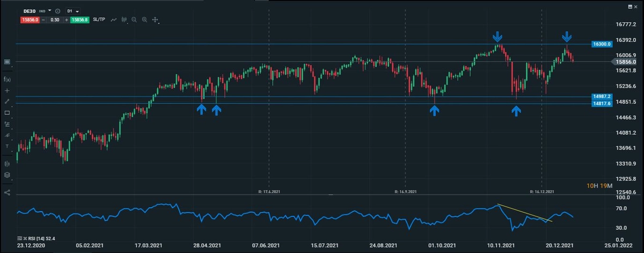This screenshot has height=253, width=644.
Task: Open DE30 instrument info icon
Action: tap(57, 11)
